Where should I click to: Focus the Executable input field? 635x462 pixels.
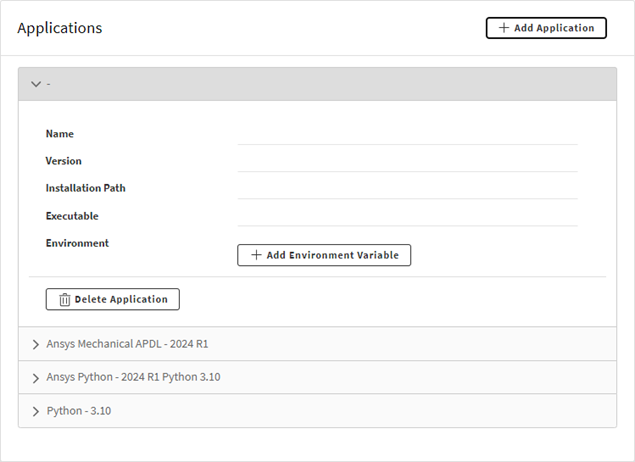(x=407, y=217)
